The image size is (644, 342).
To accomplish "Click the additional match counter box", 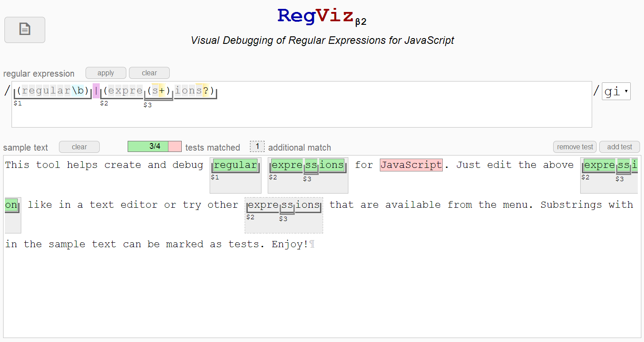I will (257, 146).
